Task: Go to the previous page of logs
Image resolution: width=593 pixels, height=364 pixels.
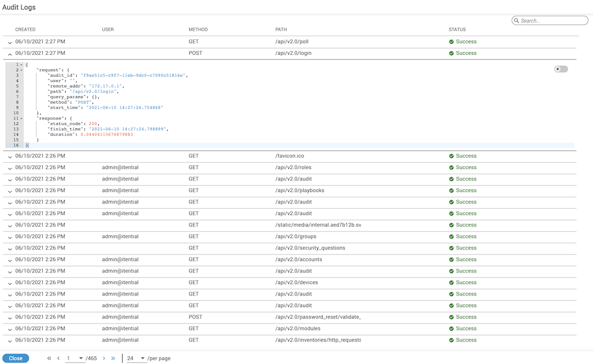Action: click(58, 359)
